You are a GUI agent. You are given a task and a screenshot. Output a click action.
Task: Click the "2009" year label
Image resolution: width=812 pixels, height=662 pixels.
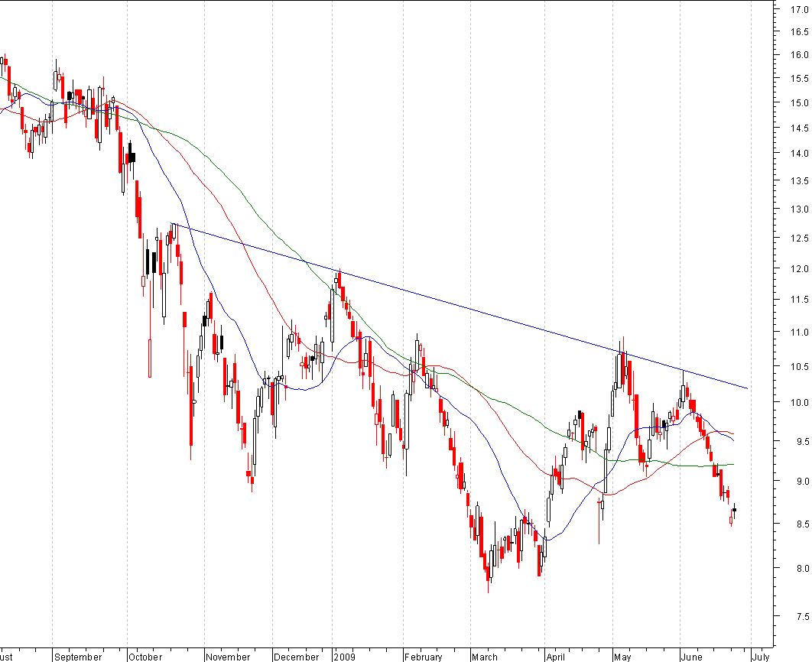coord(345,657)
